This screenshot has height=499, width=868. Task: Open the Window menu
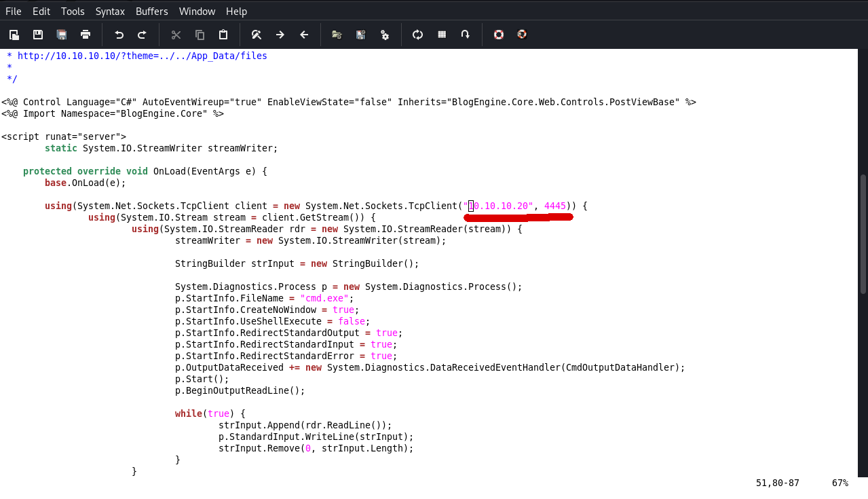197,12
